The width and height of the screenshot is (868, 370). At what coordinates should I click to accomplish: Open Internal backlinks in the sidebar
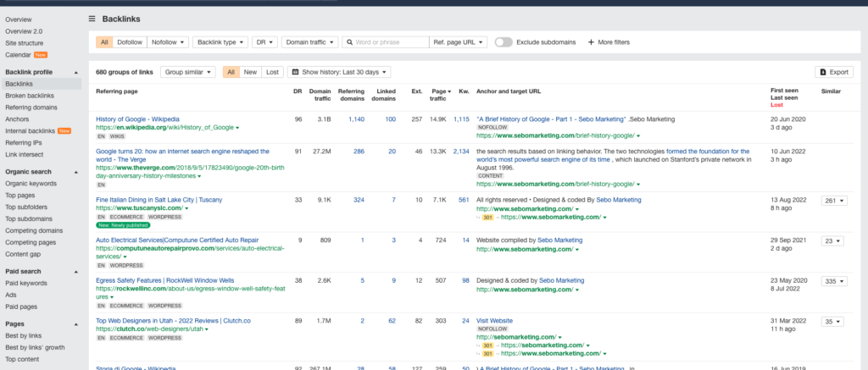pyautogui.click(x=31, y=131)
